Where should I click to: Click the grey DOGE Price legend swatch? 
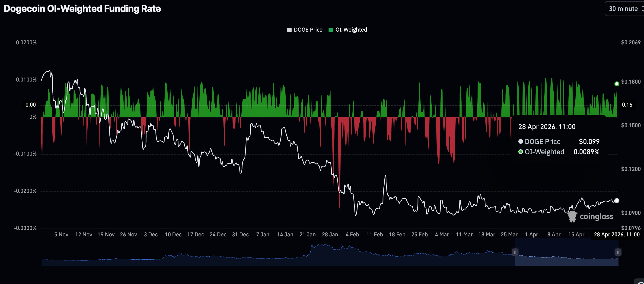coord(289,30)
